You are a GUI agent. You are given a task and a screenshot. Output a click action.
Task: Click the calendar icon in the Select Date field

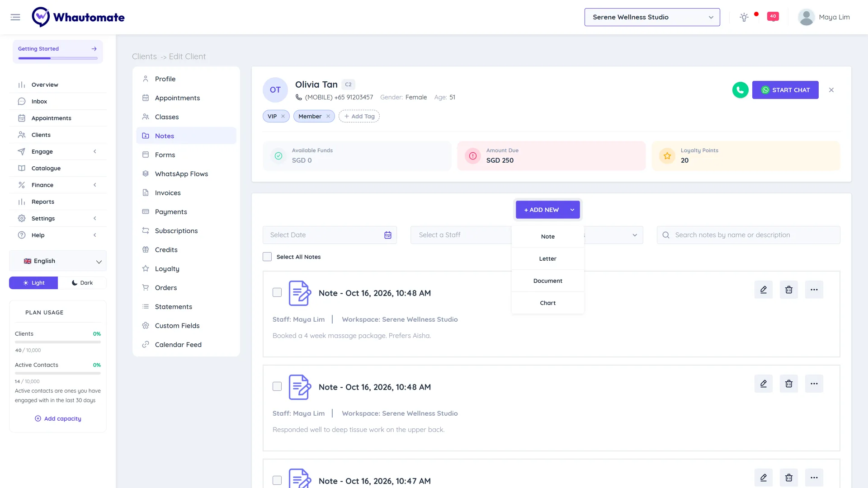click(x=388, y=235)
